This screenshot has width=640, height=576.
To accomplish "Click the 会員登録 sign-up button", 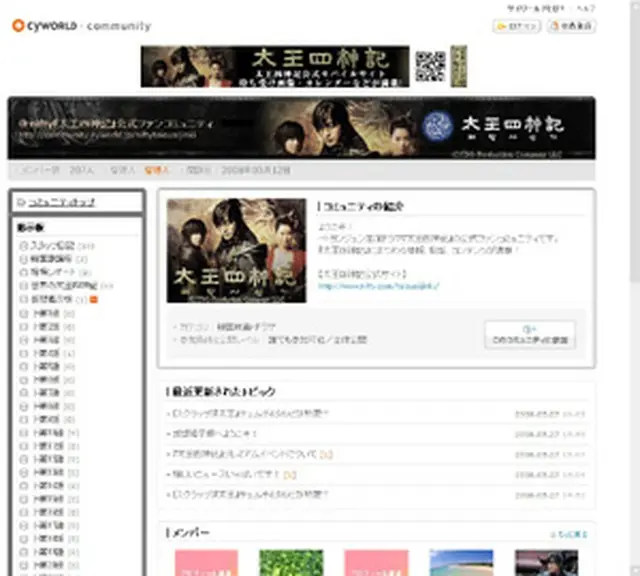I will click(571, 26).
